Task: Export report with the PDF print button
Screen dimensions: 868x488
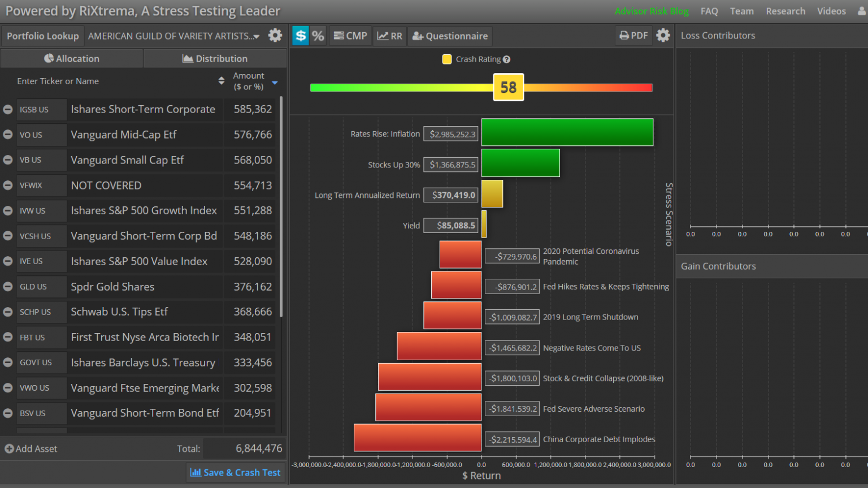Action: [633, 36]
